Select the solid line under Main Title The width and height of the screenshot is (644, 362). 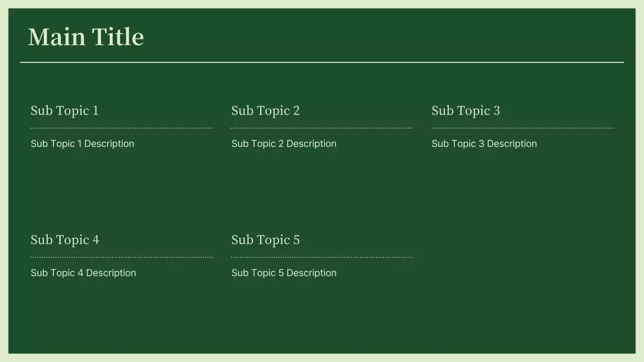(322, 62)
